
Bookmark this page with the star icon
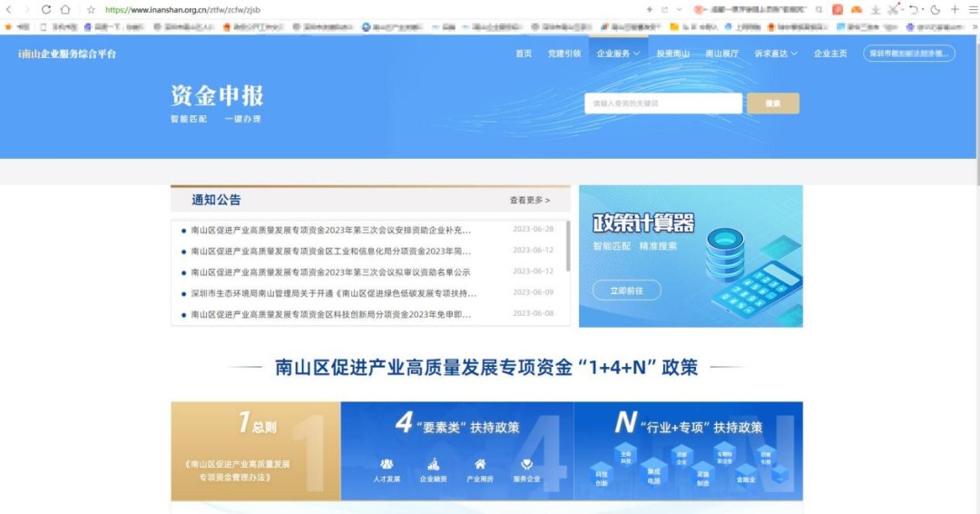coord(92,9)
